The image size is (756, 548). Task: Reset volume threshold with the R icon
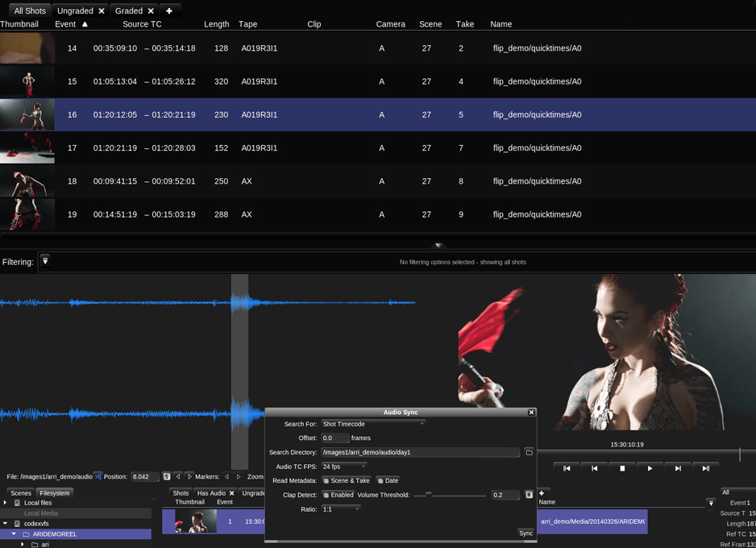pos(529,495)
